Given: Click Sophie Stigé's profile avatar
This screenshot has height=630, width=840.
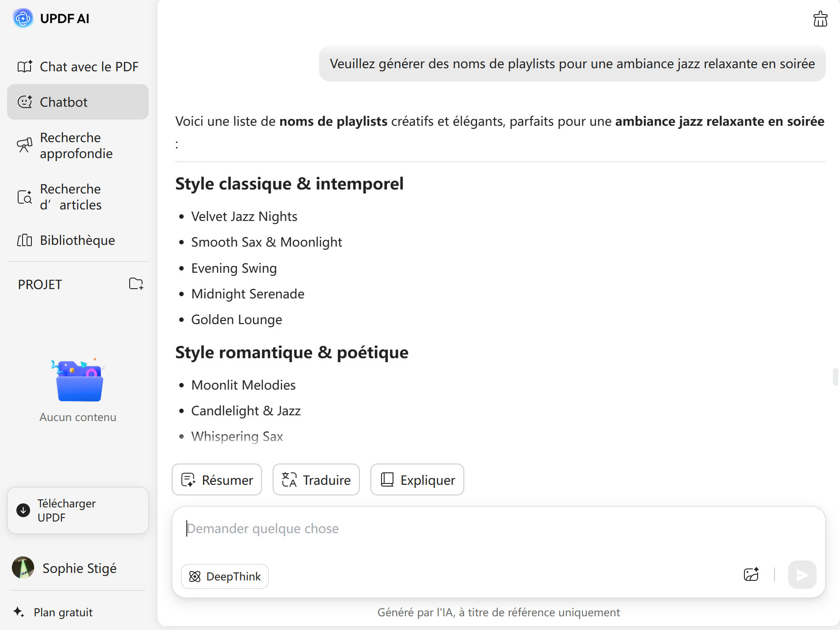Looking at the screenshot, I should pyautogui.click(x=23, y=568).
